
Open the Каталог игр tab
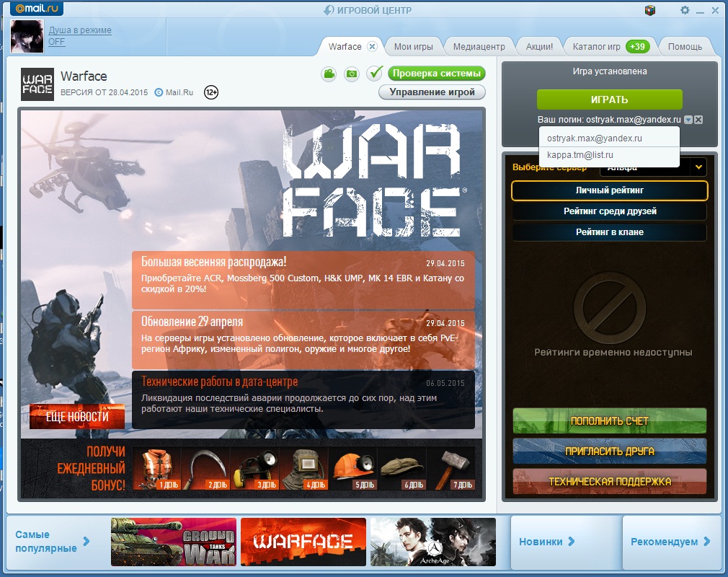pos(597,46)
